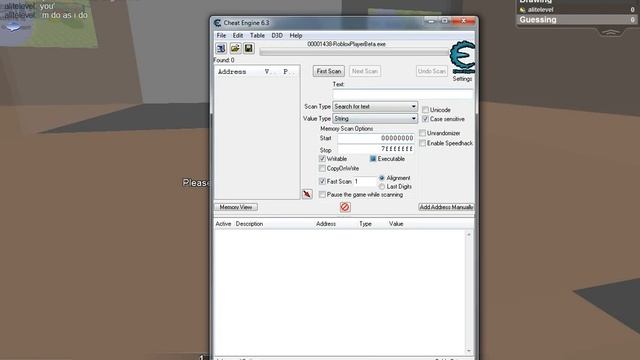
Task: Toggle the Fast Scan checkbox
Action: [322, 181]
